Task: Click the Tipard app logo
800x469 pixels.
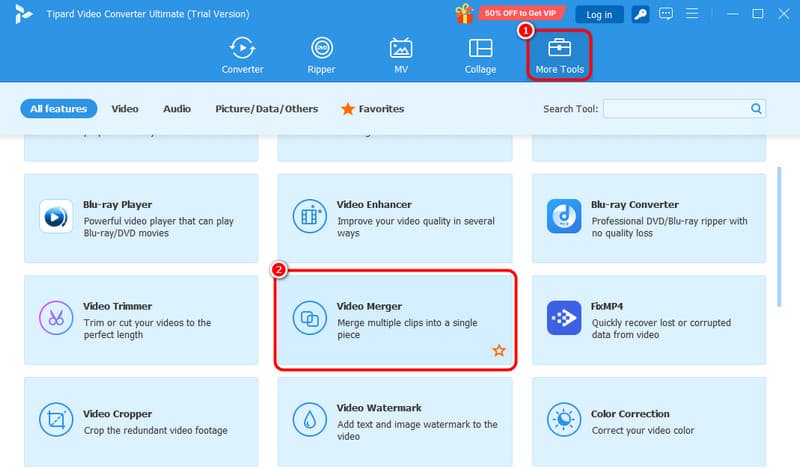Action: coord(23,14)
